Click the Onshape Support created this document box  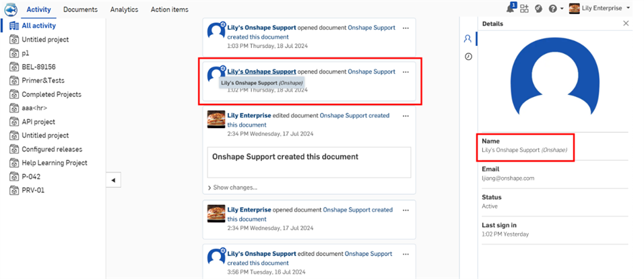coord(309,162)
